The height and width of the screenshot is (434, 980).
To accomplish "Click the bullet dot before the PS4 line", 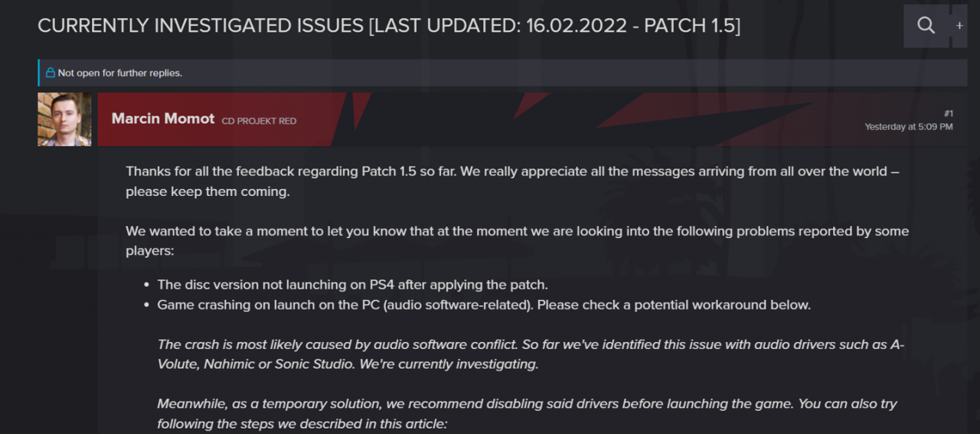I will point(146,286).
